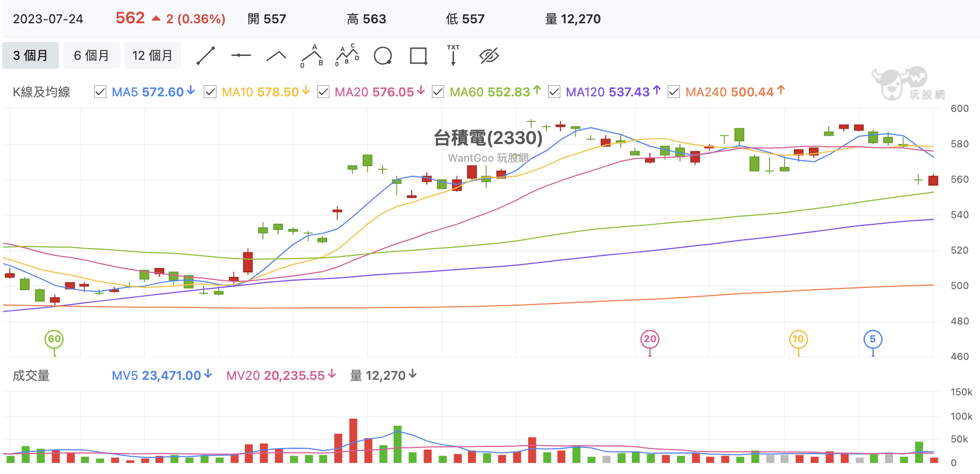The width and height of the screenshot is (980, 474).
Task: Click the 150k volume axis label
Action: (x=962, y=392)
